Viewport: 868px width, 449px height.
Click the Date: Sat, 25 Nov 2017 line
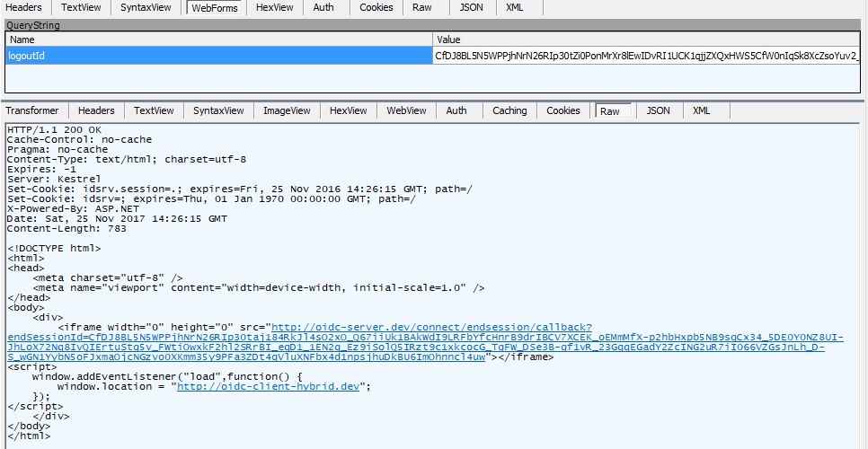[x=117, y=218]
